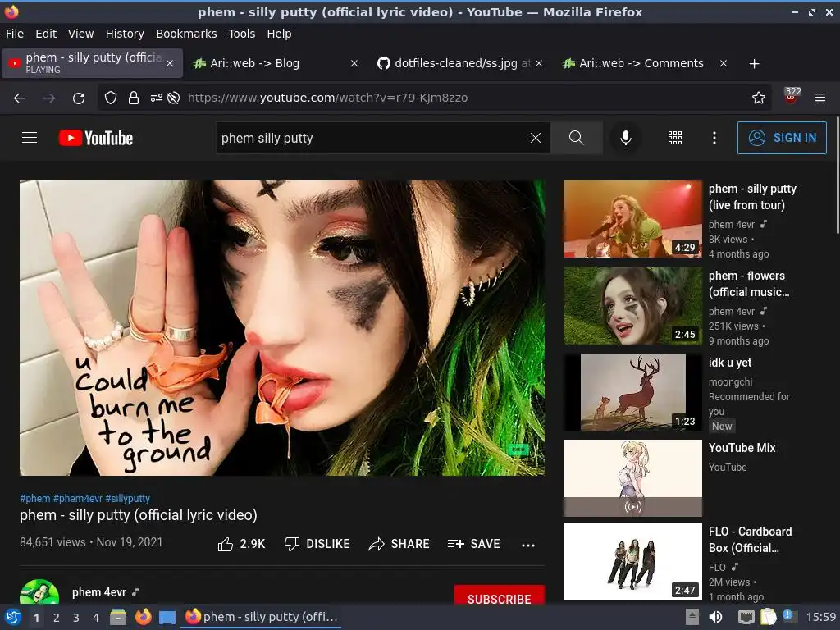This screenshot has height=630, width=840.
Task: Open the start menu bird icon
Action: tap(13, 617)
